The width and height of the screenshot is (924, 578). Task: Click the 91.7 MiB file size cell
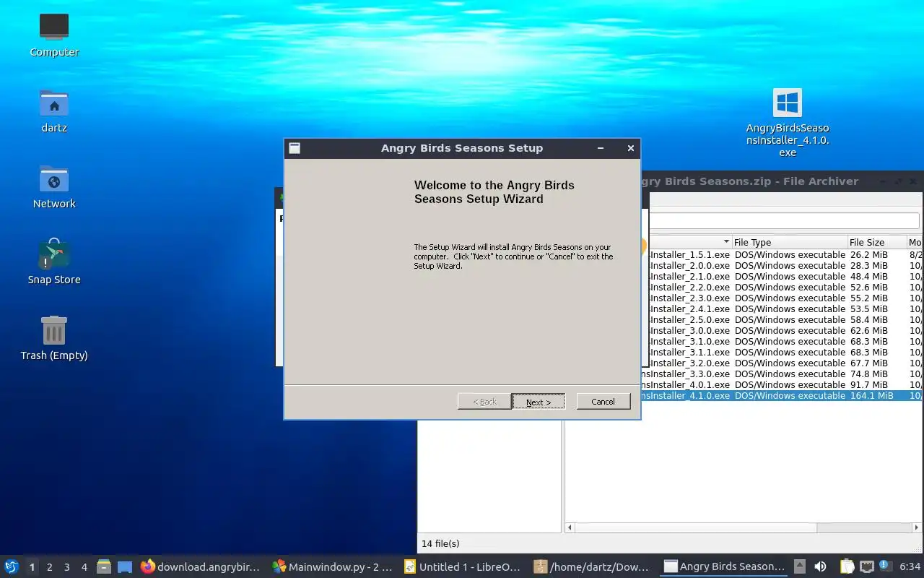pyautogui.click(x=869, y=384)
